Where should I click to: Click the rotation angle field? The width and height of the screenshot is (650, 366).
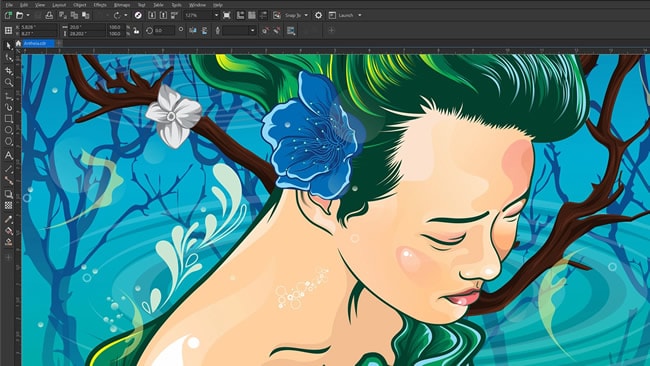(164, 30)
